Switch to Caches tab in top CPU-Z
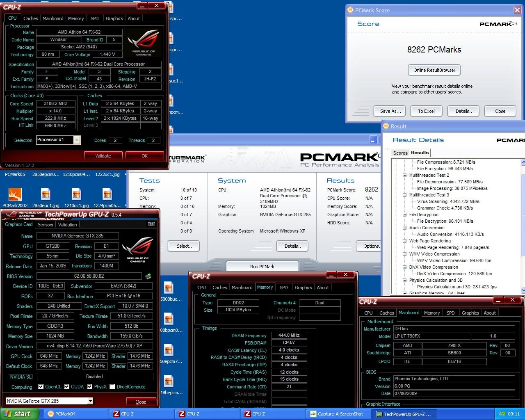This screenshot has width=525, height=420. click(x=30, y=18)
